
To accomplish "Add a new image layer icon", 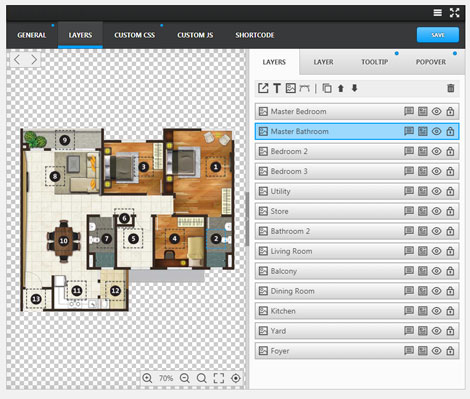I will (x=290, y=88).
